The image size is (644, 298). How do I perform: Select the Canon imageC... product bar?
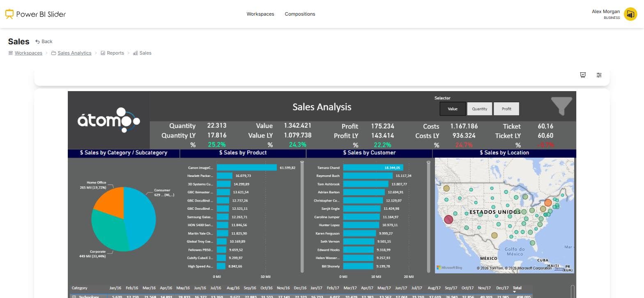[247, 167]
